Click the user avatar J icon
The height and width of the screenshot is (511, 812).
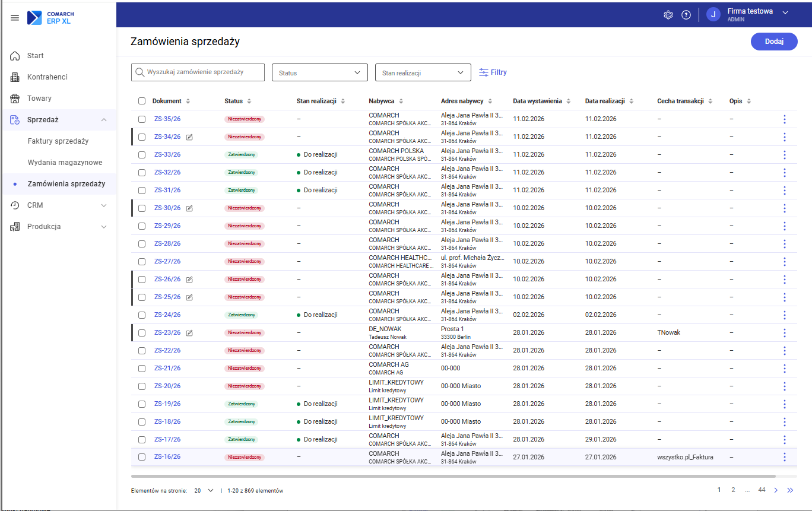point(713,15)
